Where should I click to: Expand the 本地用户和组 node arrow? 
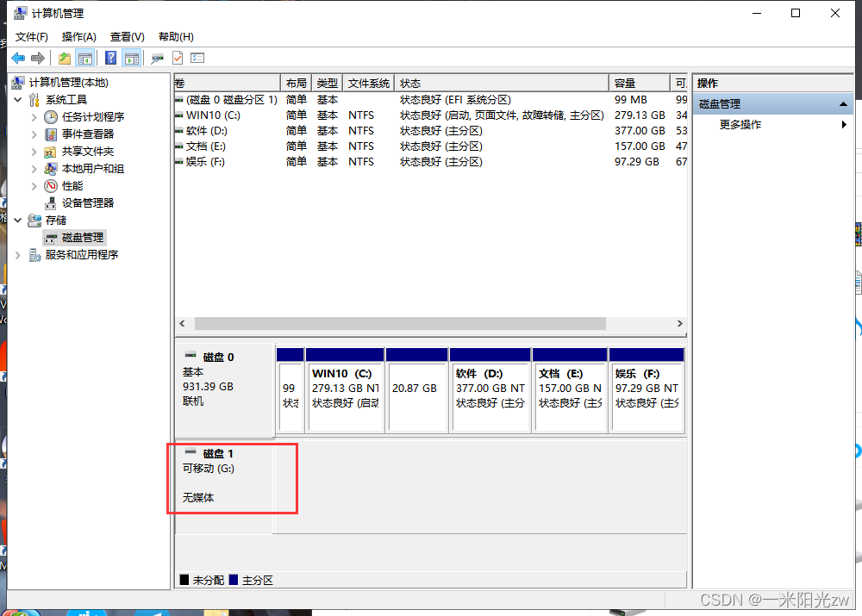pyautogui.click(x=34, y=169)
